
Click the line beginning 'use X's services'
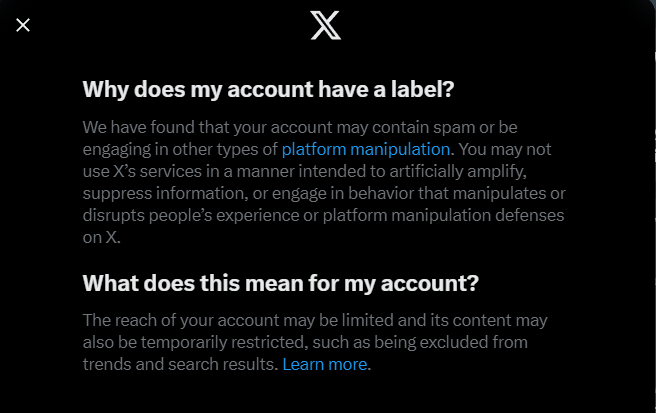(x=300, y=171)
